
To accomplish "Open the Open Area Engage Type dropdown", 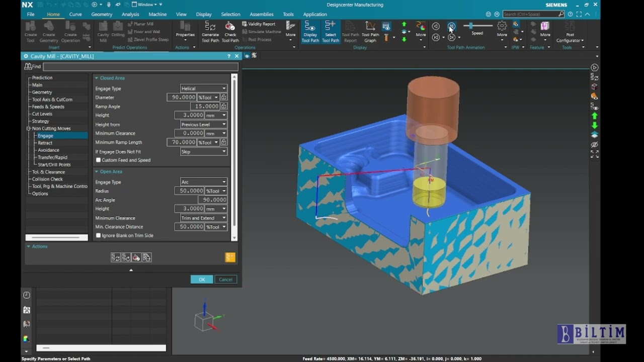I will (203, 182).
